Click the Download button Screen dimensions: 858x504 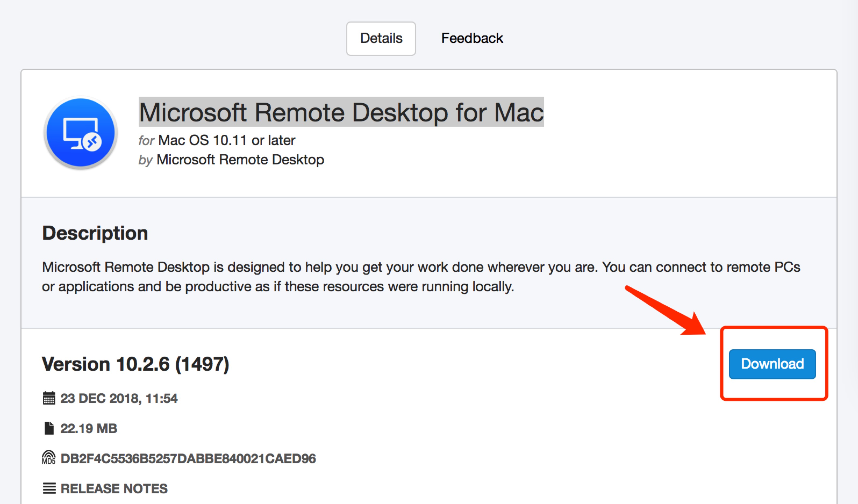[x=772, y=363]
